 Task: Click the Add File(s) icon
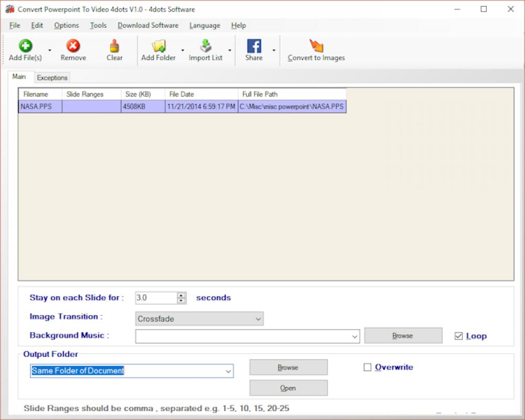[25, 45]
